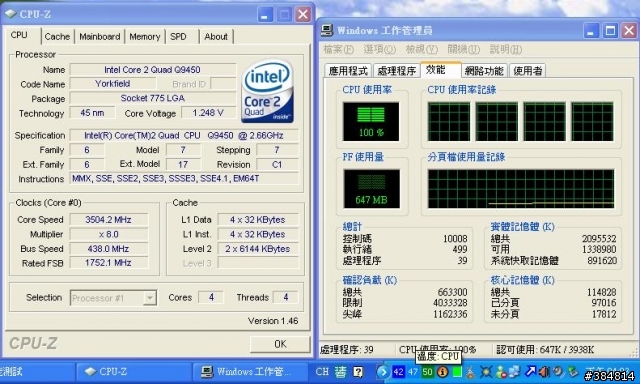
Task: Click the messenger user tray icon
Action: point(501,372)
